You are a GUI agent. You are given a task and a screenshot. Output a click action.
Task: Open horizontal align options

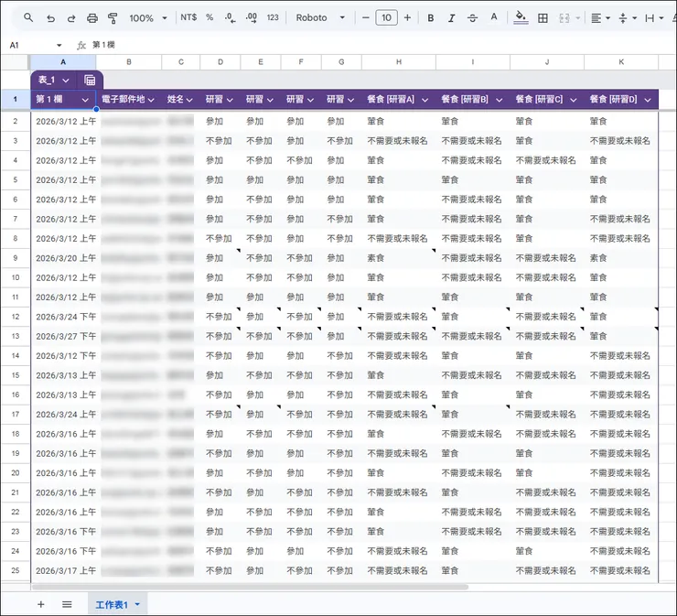[x=600, y=17]
